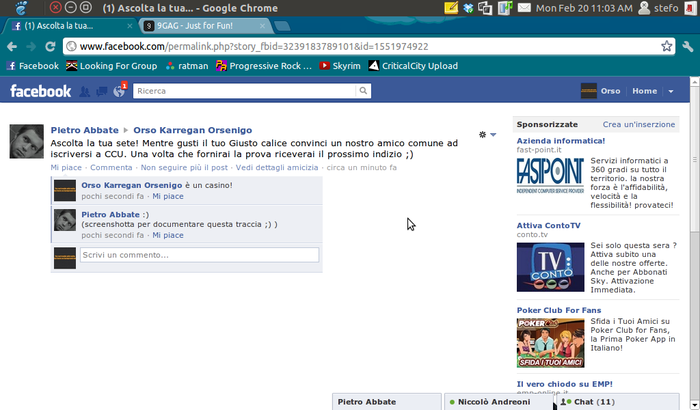Click Orso's avatar in first comment
This screenshot has width=700, height=410.
65,191
